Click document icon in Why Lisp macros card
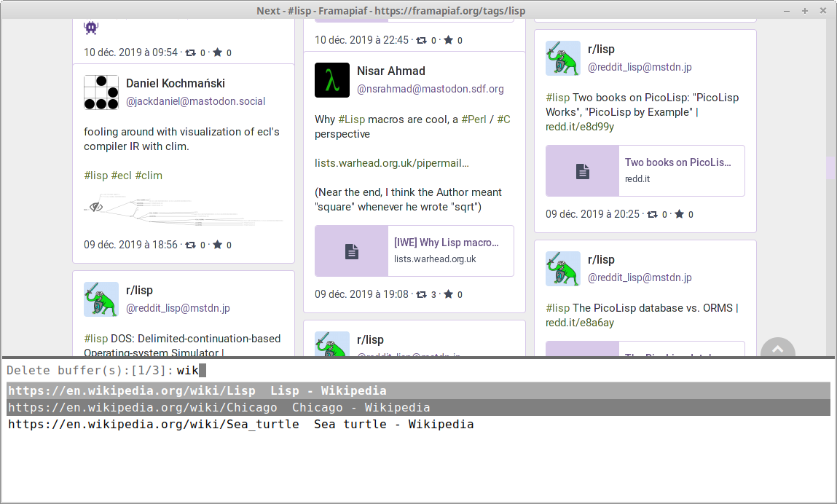This screenshot has height=504, width=837. [x=352, y=251]
